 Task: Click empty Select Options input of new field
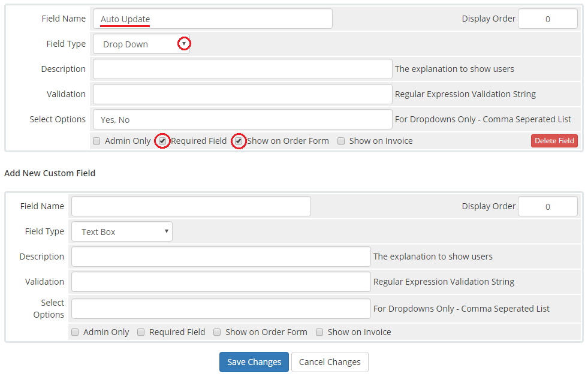(x=221, y=309)
